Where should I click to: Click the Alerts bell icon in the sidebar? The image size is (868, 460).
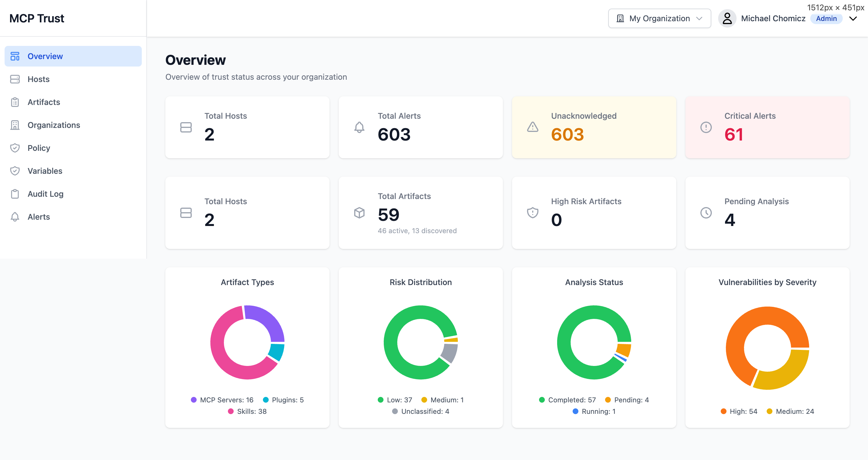(15, 217)
